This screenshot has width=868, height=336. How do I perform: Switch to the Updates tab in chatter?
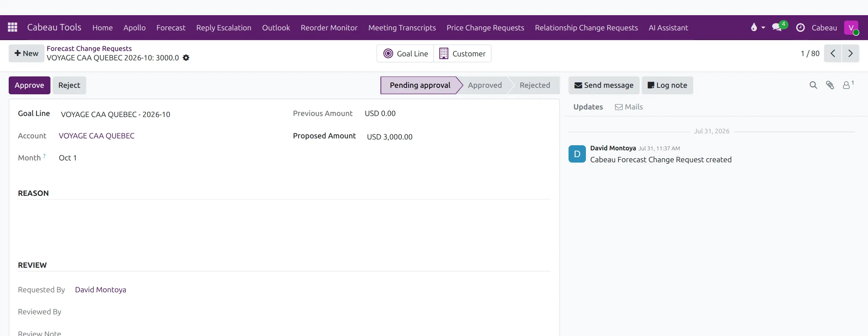(588, 107)
